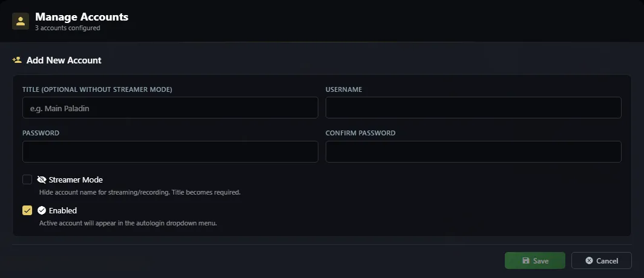
Task: Focus the Confirm Password field
Action: point(473,152)
